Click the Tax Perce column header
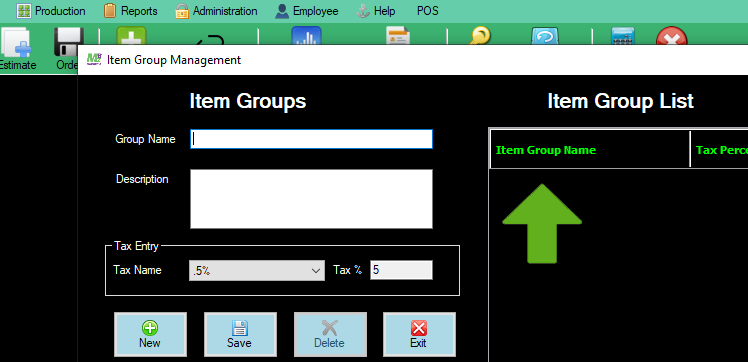Screen dimensions: 748x362 [720, 150]
